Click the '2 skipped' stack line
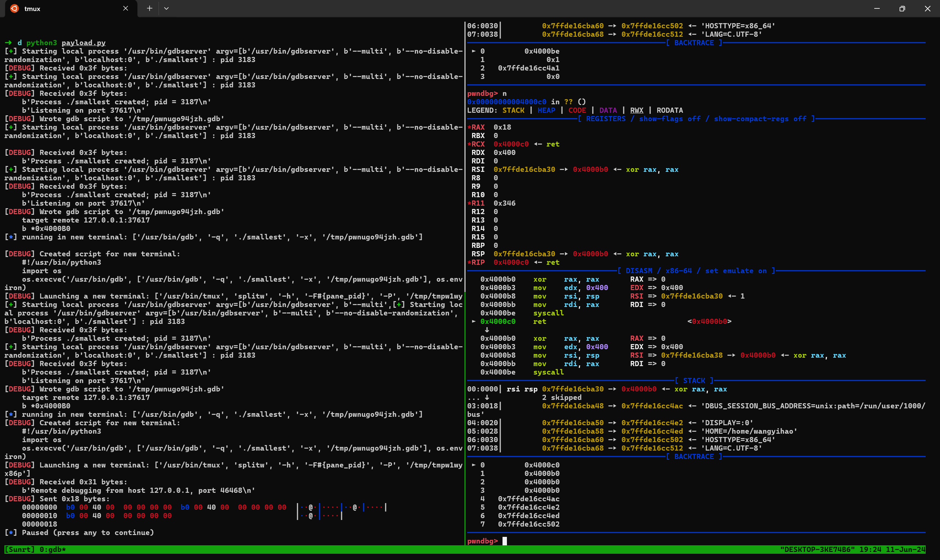The image size is (940, 560). [x=562, y=397]
